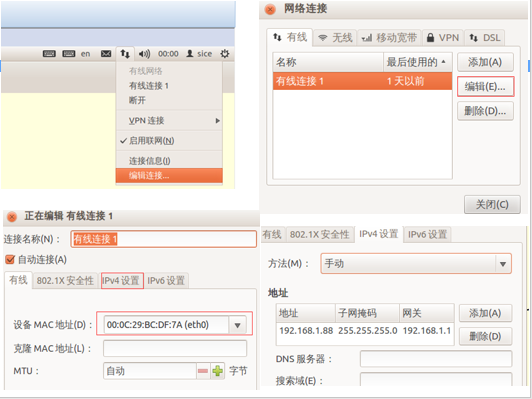Select 有线连接 1 in network menu

pyautogui.click(x=169, y=86)
